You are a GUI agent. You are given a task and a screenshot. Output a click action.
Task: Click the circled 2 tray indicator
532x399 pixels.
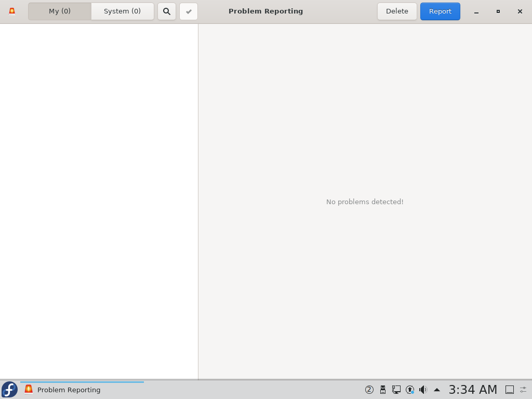pos(369,390)
